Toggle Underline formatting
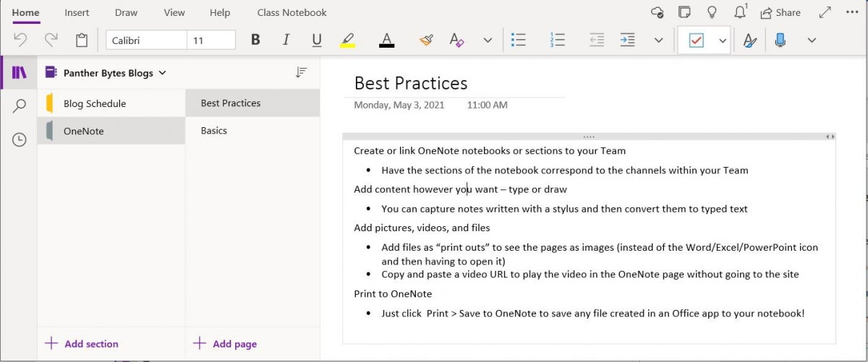Screen dimensions: 868x362 [316, 40]
